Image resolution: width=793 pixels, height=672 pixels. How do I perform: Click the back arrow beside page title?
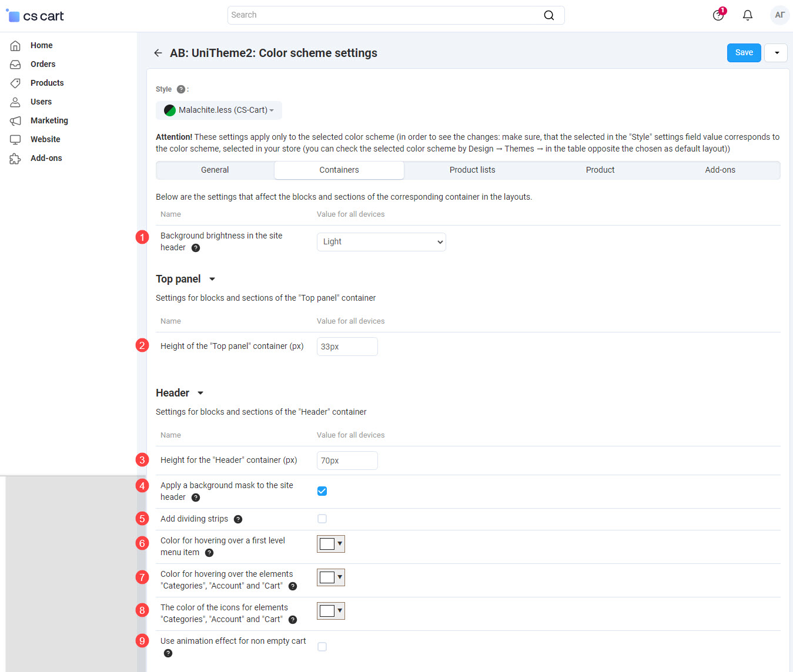tap(158, 53)
